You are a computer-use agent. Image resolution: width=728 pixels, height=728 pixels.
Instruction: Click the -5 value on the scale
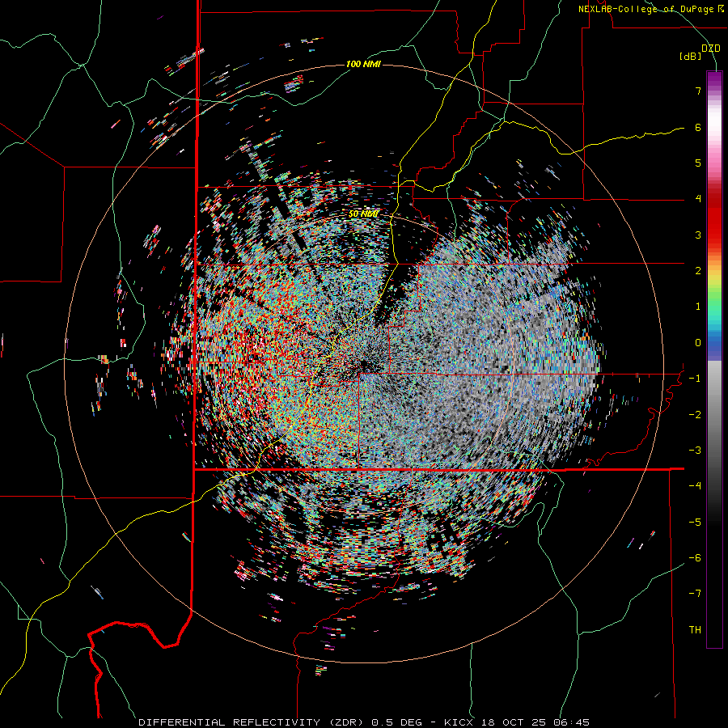click(695, 523)
